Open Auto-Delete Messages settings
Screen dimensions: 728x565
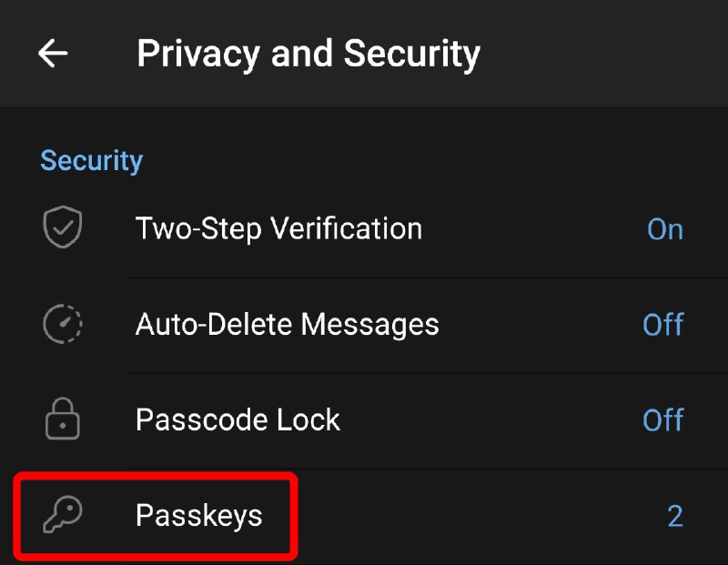[287, 324]
